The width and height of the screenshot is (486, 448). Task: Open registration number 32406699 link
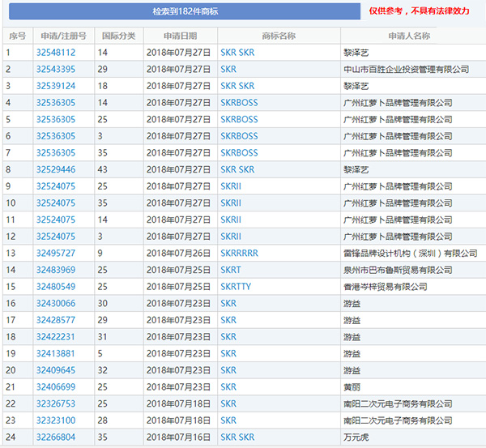[x=56, y=386]
